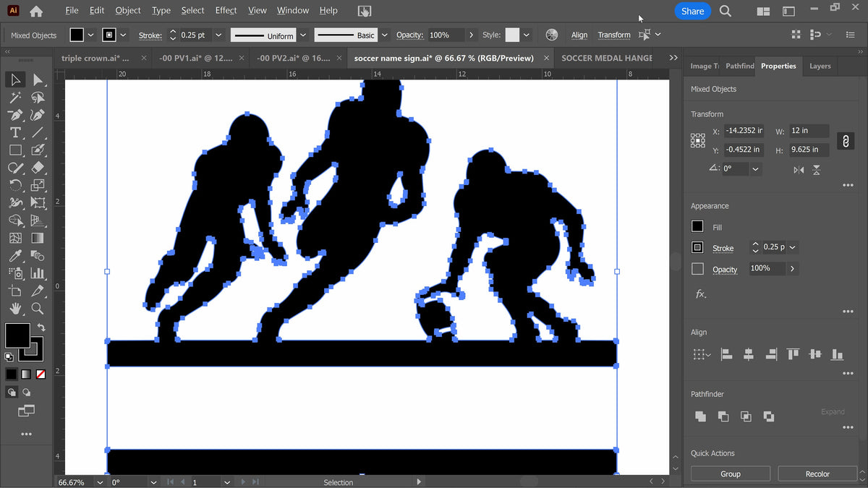The height and width of the screenshot is (488, 868).
Task: Open the Align link in control bar
Action: coord(579,35)
